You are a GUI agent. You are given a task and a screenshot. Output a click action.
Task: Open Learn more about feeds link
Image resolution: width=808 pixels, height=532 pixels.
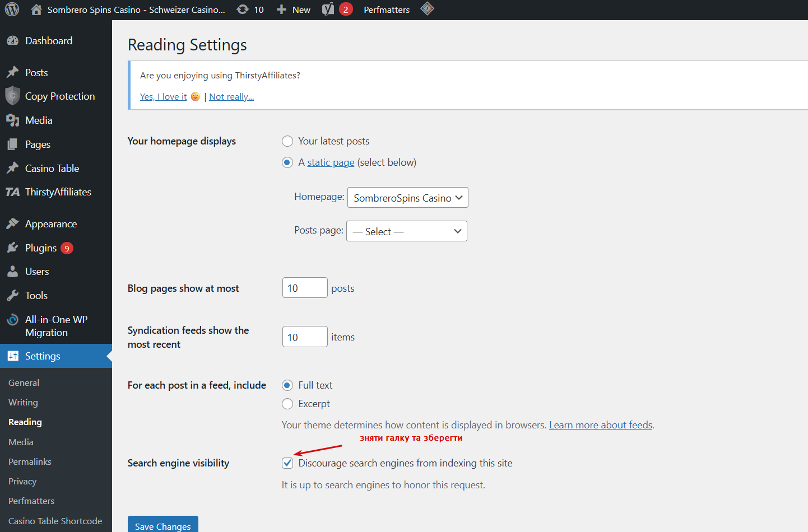[x=601, y=425]
